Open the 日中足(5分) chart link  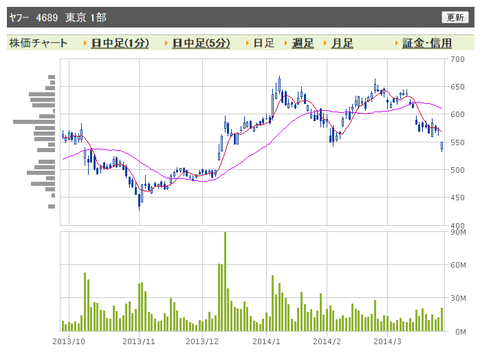point(201,43)
